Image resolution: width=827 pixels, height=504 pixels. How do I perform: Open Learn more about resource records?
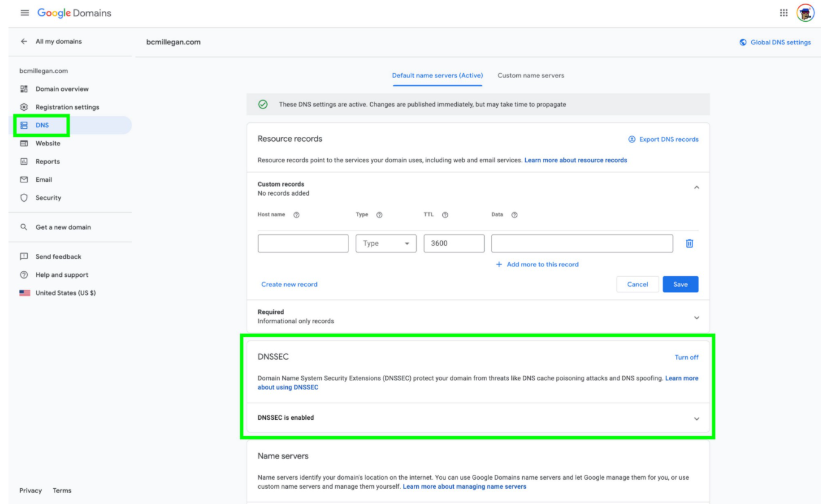click(576, 161)
